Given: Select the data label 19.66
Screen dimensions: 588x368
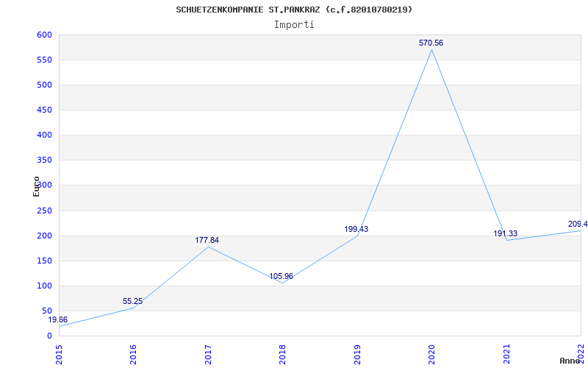Looking at the screenshot, I should [x=58, y=320].
